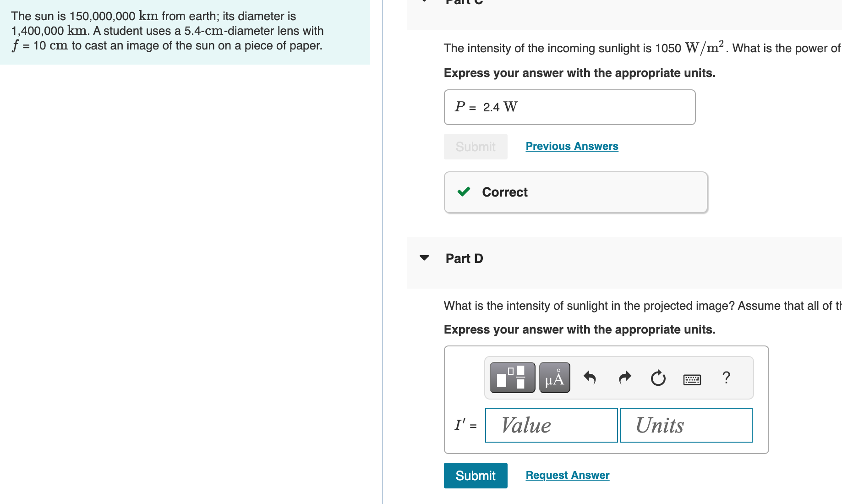Select the P = 2.4 W answer box
Image resolution: width=842 pixels, height=504 pixels.
[x=569, y=107]
